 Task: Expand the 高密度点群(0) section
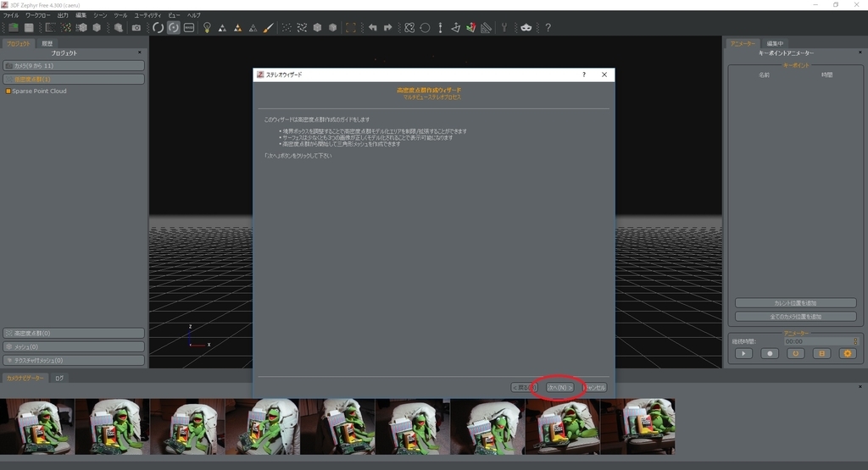click(74, 334)
